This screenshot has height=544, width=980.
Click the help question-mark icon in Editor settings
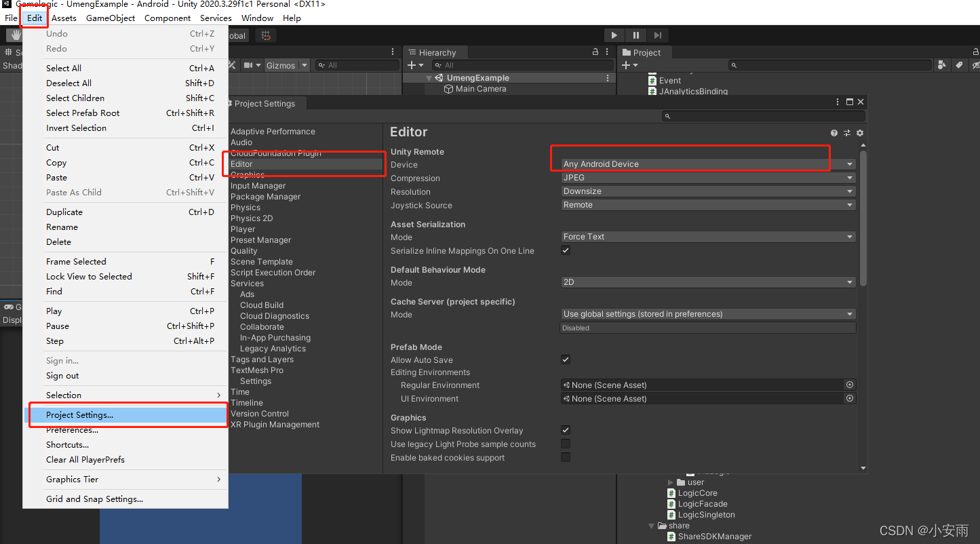[x=834, y=133]
